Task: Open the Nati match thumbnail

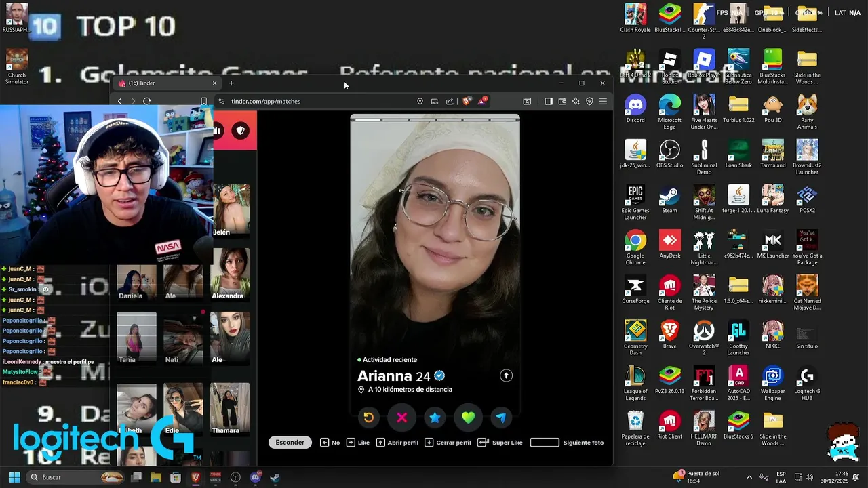Action: (183, 338)
